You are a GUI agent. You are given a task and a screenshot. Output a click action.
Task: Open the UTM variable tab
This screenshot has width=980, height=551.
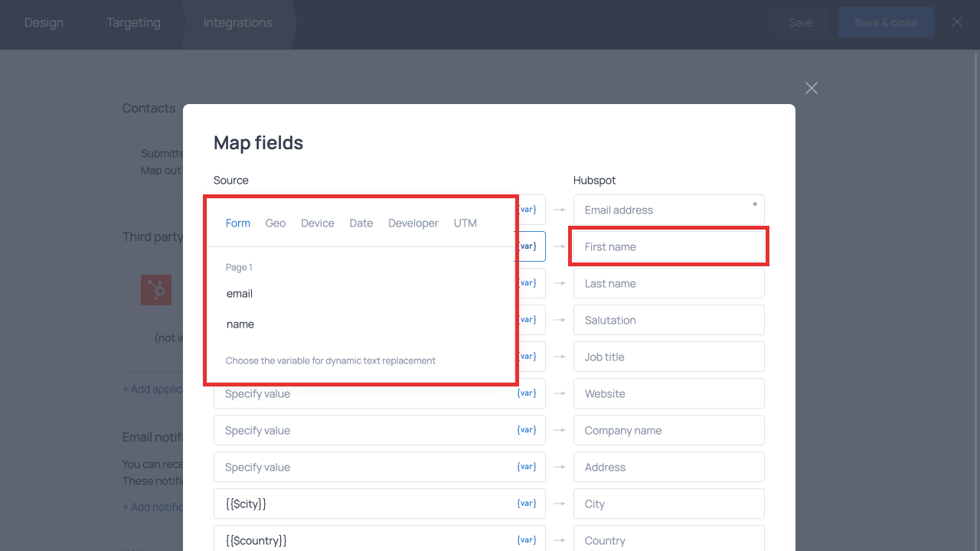465,223
